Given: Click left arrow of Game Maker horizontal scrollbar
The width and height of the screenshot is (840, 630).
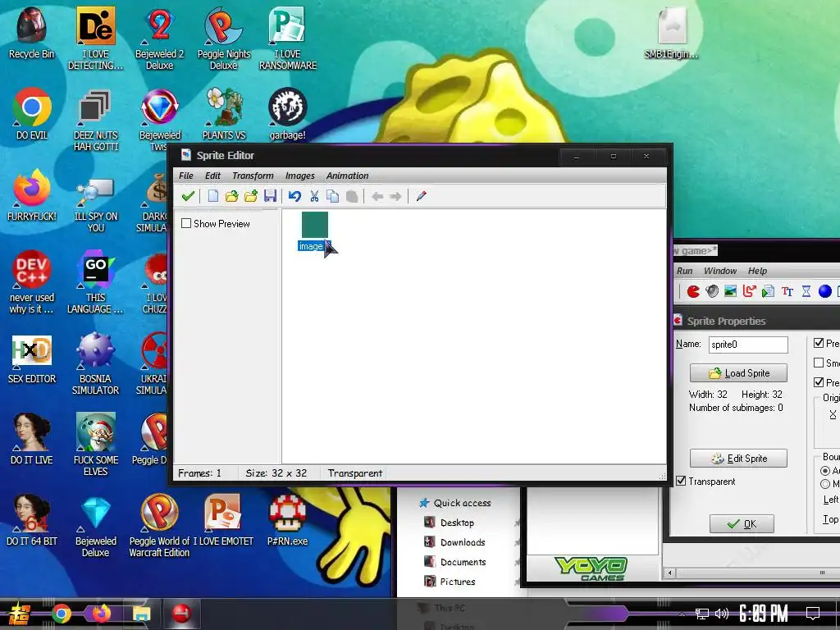Looking at the screenshot, I should coord(669,573).
